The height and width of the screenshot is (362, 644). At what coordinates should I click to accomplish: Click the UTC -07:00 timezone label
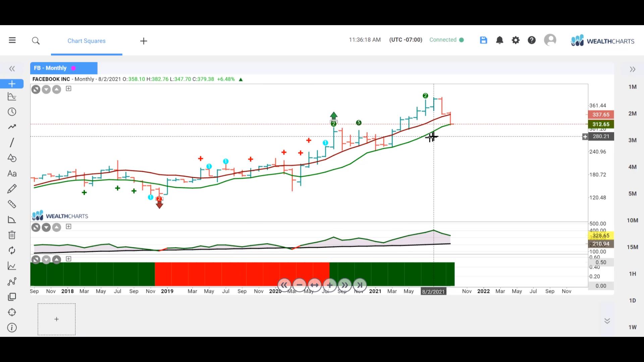pos(406,40)
